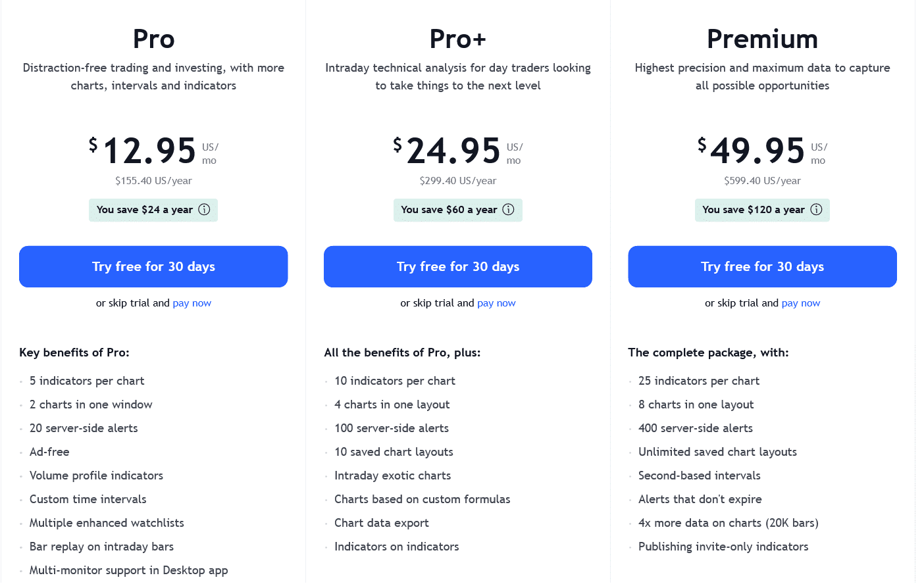Viewport: 924px width, 586px height.
Task: Click the Pro plan heading
Action: click(153, 39)
